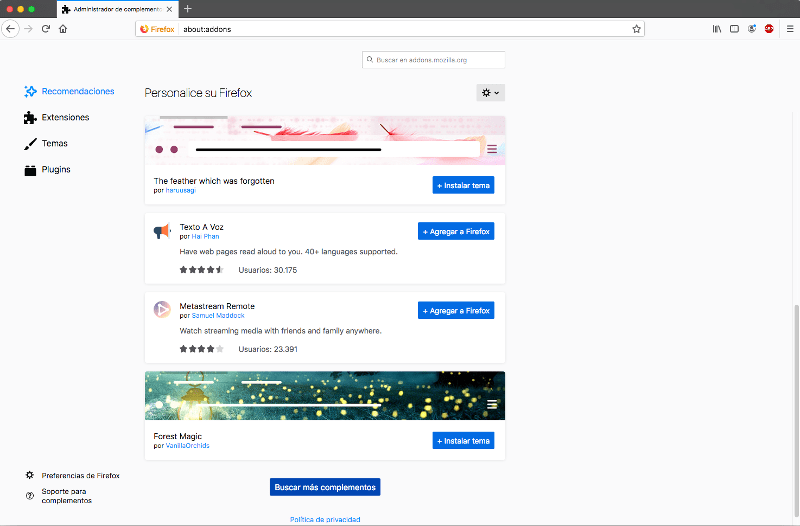This screenshot has width=800, height=526.
Task: Open the Temas section
Action: click(46, 143)
